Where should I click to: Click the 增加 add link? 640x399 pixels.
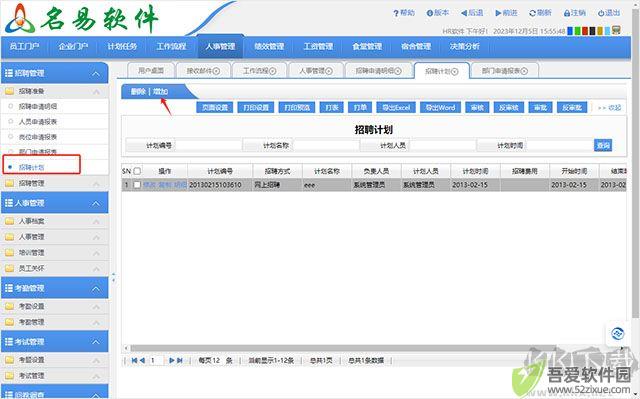pos(160,91)
